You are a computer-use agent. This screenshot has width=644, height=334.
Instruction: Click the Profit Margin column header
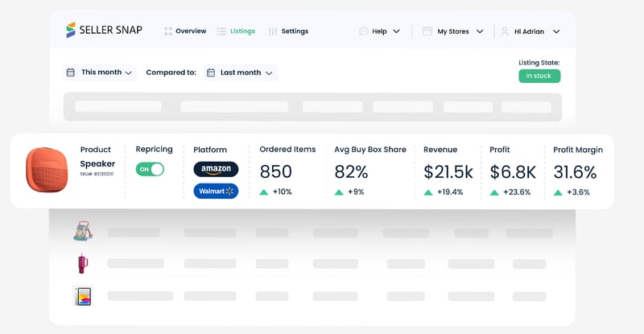point(578,150)
